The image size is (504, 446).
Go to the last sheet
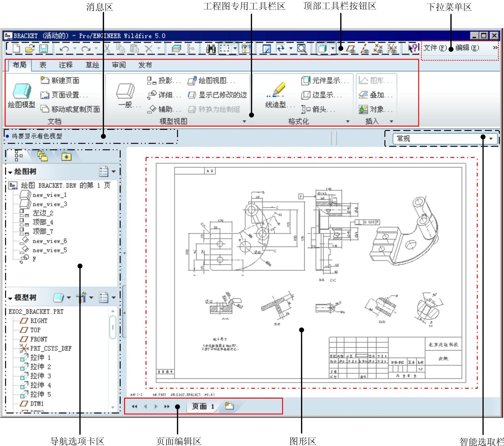[167, 406]
